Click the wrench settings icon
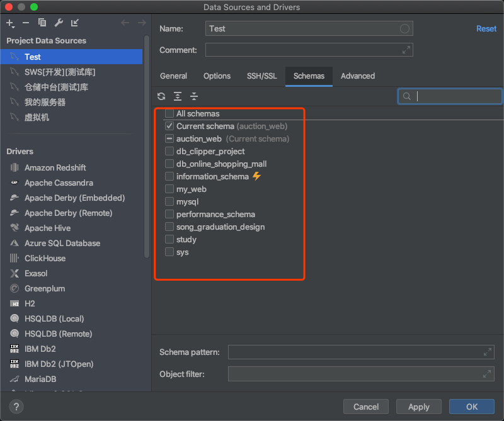Image resolution: width=504 pixels, height=421 pixels. click(59, 23)
